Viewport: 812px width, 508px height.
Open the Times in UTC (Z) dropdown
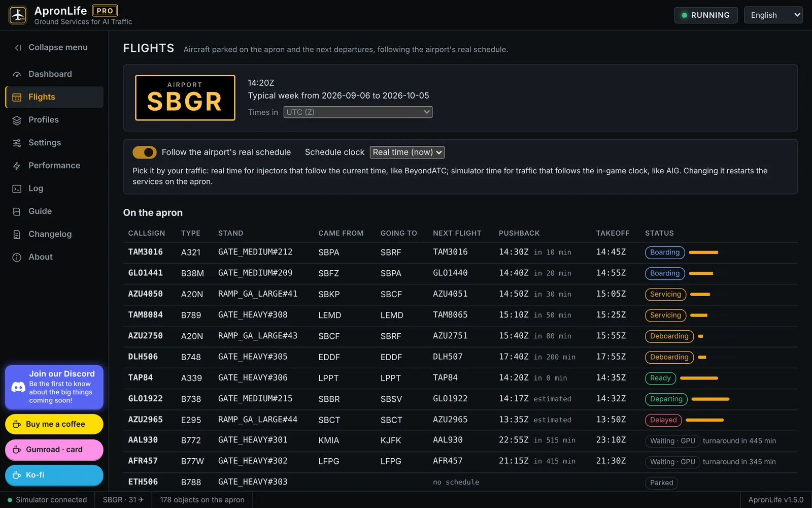[358, 112]
